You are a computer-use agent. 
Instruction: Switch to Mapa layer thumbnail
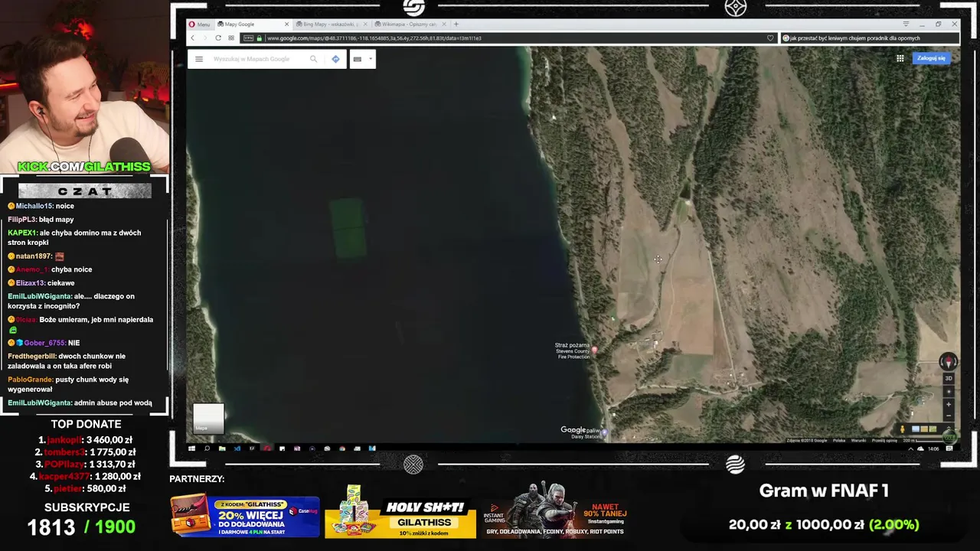tap(208, 419)
